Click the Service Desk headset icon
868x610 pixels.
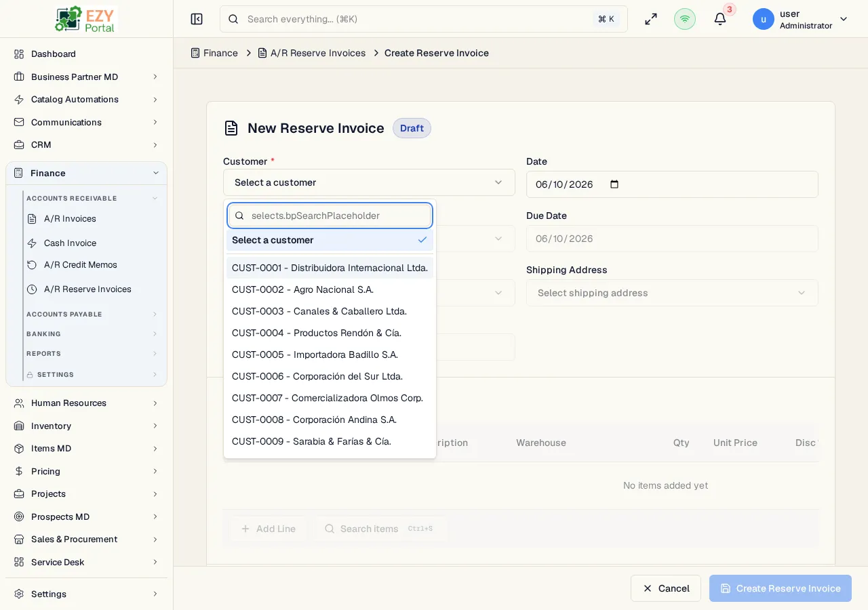tap(19, 562)
